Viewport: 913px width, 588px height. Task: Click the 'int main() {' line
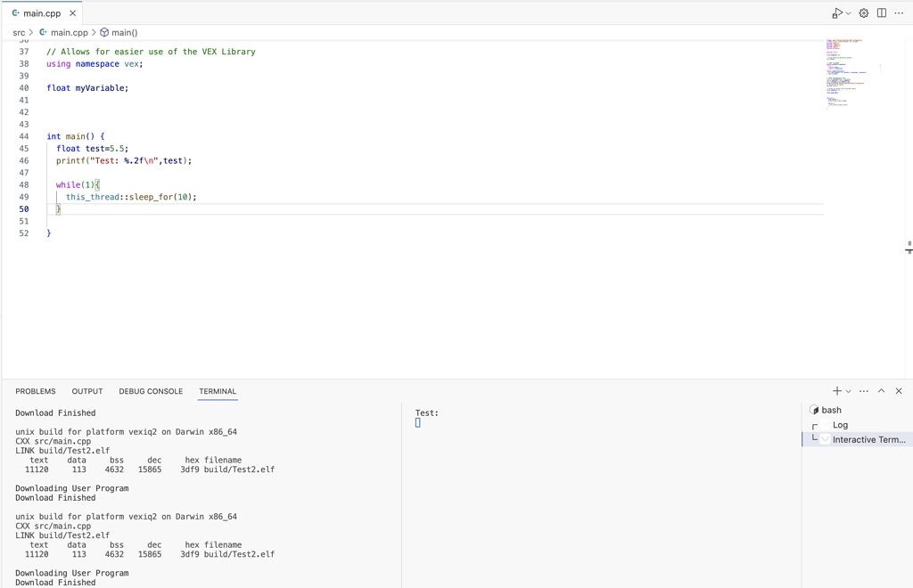coord(76,136)
